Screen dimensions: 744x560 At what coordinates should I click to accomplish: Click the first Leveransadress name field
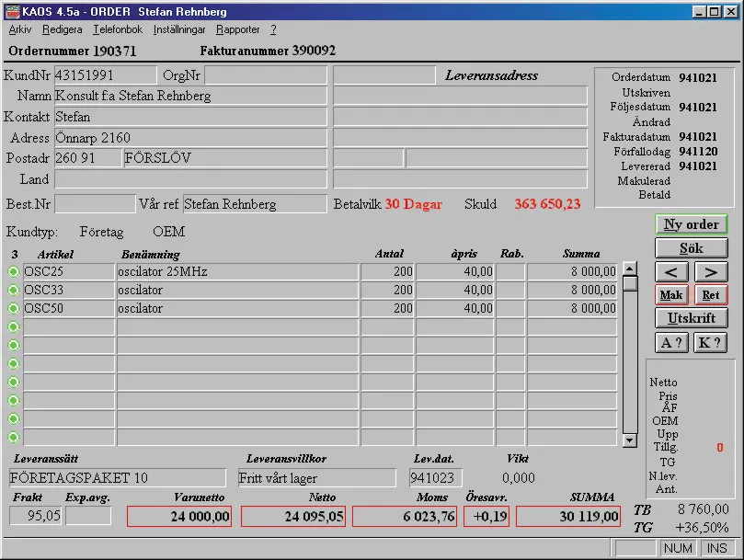460,96
